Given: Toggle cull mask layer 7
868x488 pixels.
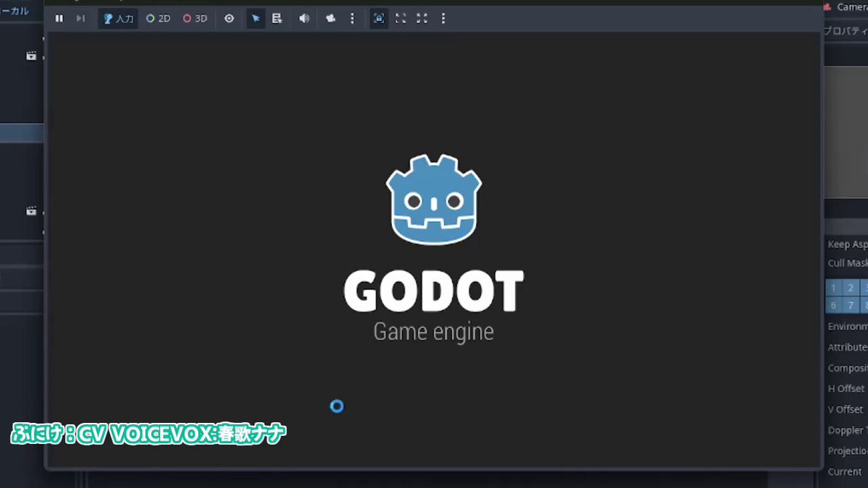Looking at the screenshot, I should pyautogui.click(x=851, y=305).
